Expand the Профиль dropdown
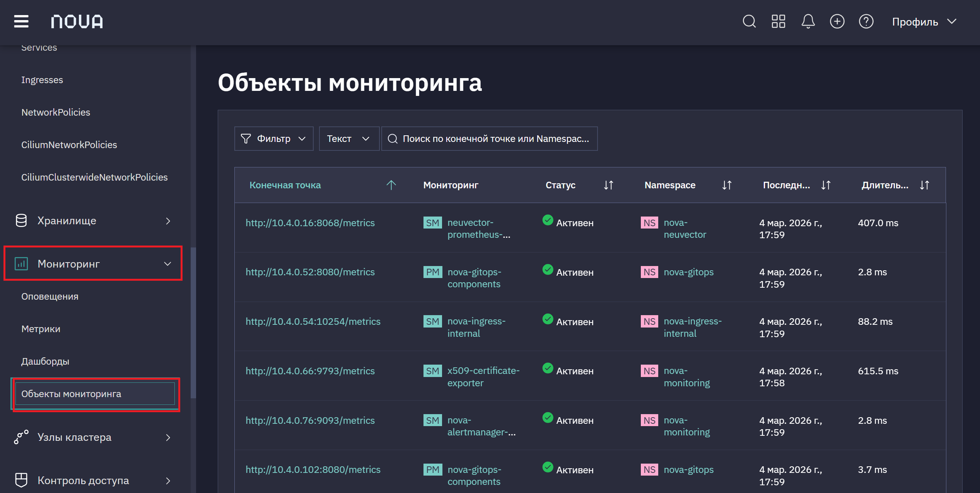Screen dimensions: 980x493 [x=924, y=22]
